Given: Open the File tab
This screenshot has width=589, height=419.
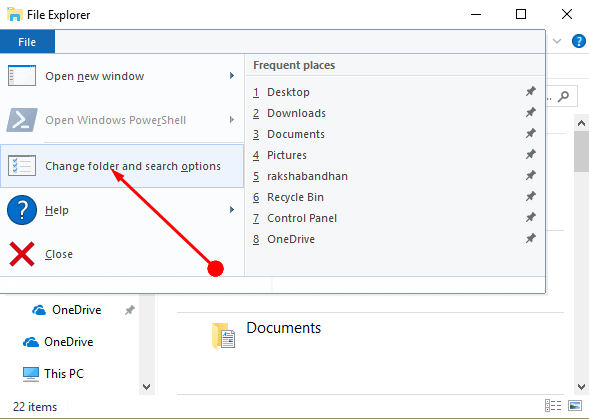Looking at the screenshot, I should [x=27, y=42].
